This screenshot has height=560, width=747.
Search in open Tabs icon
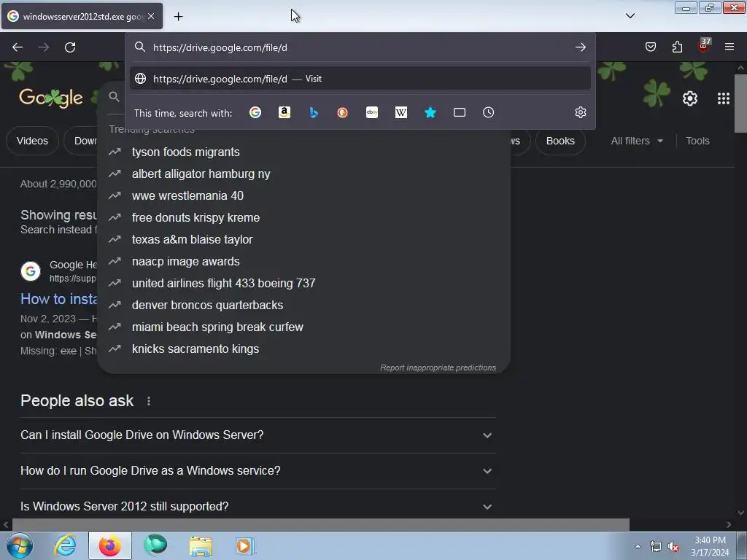click(x=460, y=112)
